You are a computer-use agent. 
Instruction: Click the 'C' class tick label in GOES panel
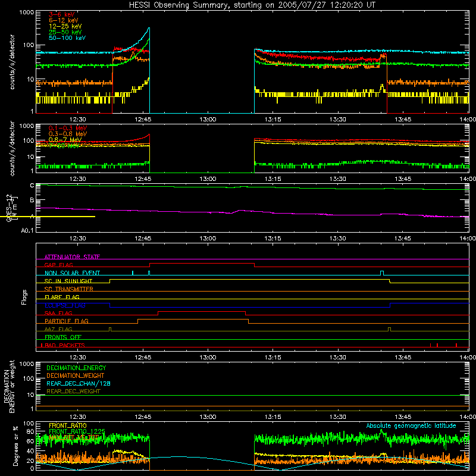click(x=32, y=186)
